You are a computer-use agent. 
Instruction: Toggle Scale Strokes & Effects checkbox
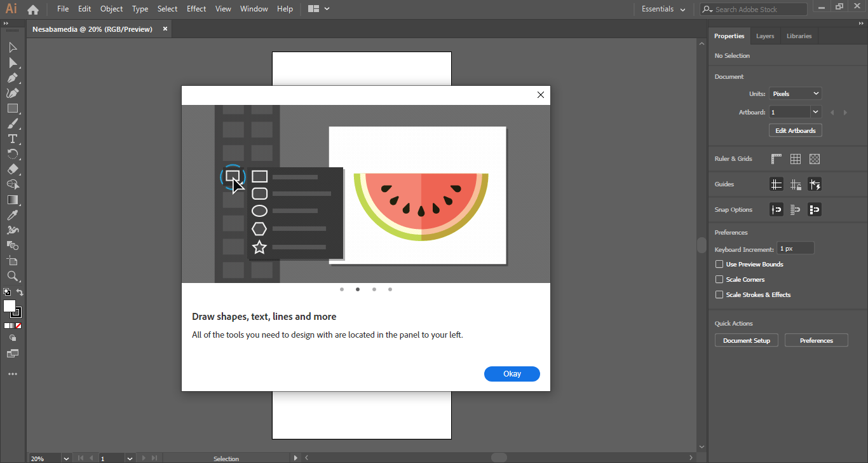click(719, 295)
